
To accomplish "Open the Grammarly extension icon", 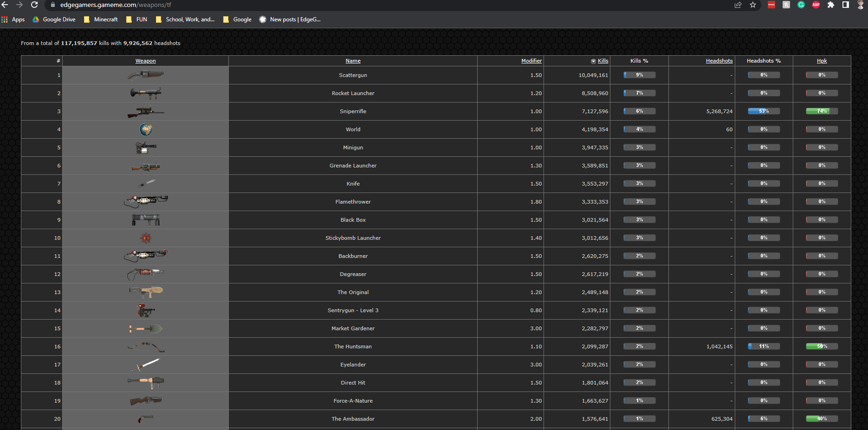I will [801, 5].
